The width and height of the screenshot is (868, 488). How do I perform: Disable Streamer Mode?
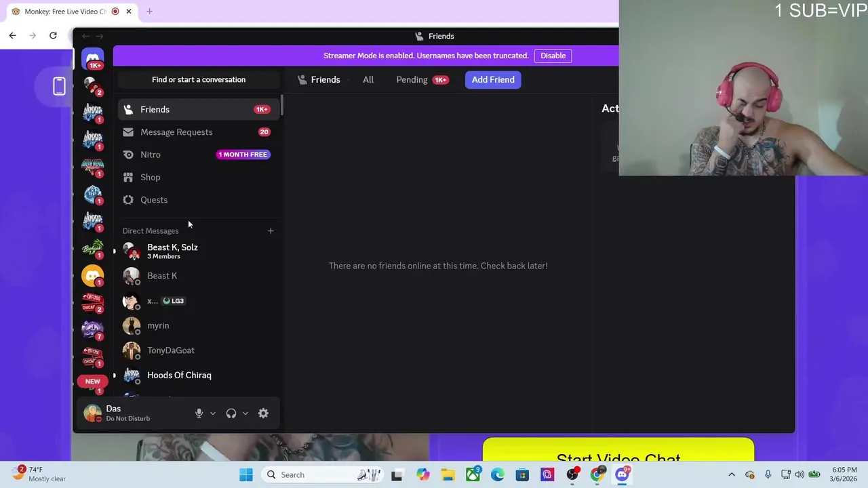(553, 56)
